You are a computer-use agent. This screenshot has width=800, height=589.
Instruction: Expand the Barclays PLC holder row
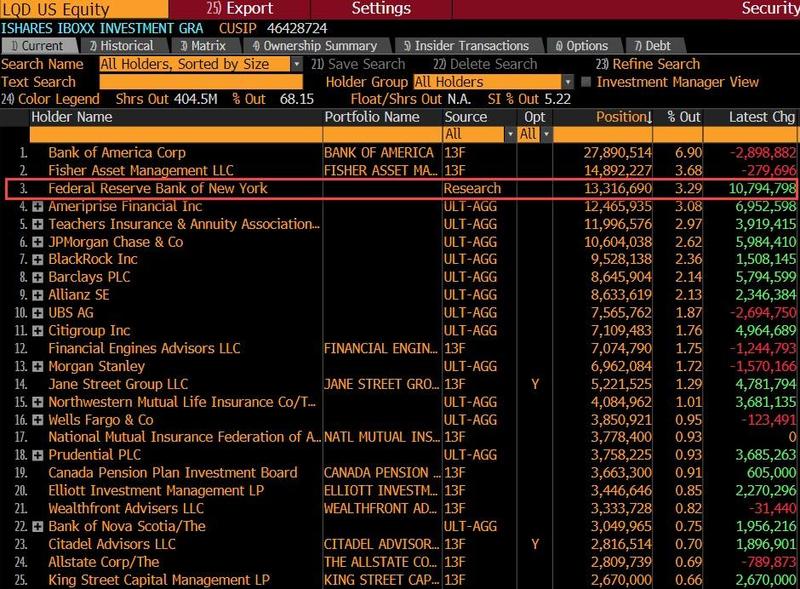coord(38,278)
